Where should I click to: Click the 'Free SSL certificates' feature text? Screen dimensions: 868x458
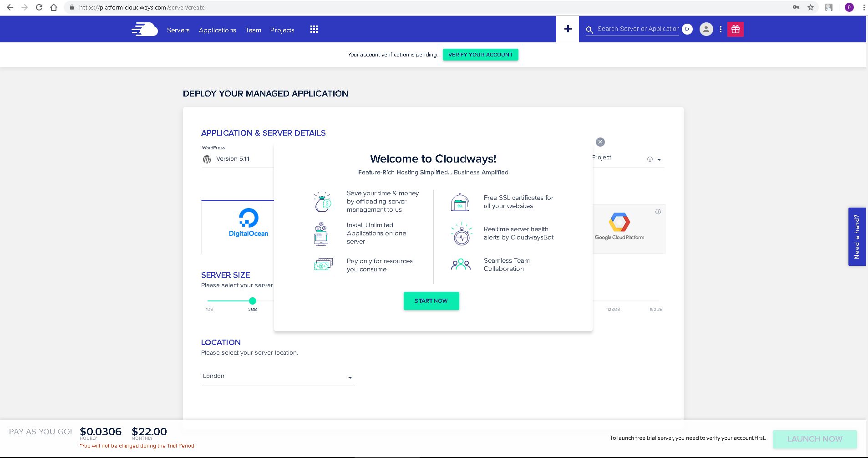pos(518,202)
